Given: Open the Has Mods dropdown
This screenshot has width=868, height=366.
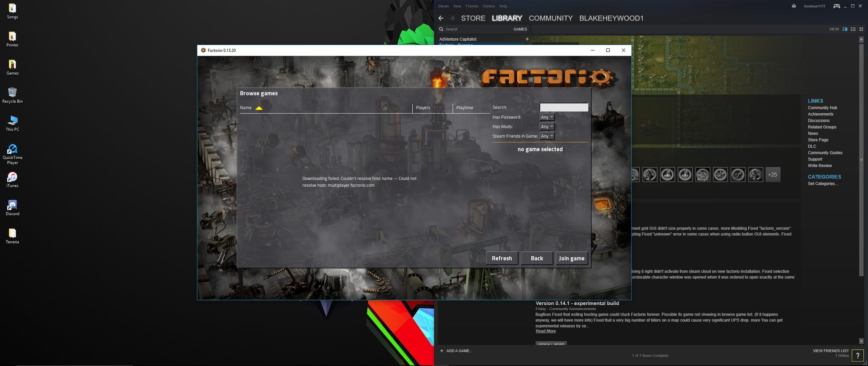Looking at the screenshot, I should [547, 127].
